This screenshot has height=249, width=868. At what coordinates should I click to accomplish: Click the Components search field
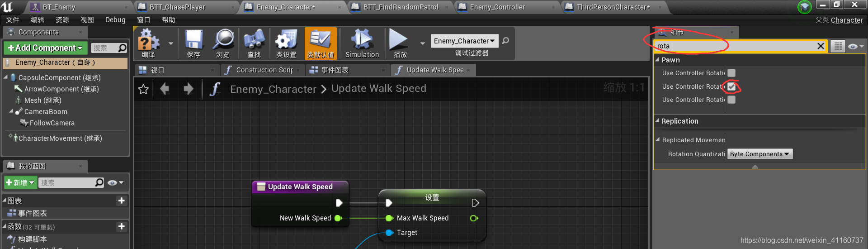click(x=108, y=48)
